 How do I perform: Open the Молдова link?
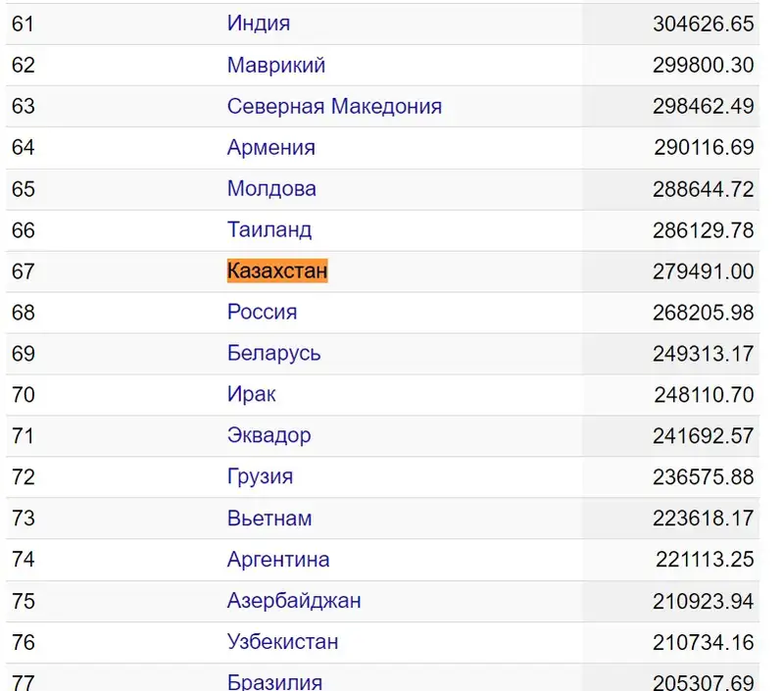pyautogui.click(x=271, y=189)
